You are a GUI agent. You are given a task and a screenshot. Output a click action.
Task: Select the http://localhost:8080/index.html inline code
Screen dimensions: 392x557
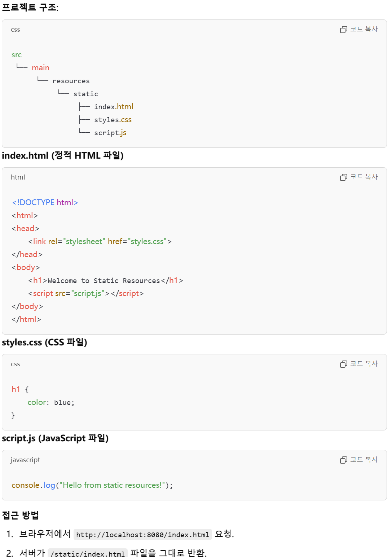pos(143,535)
